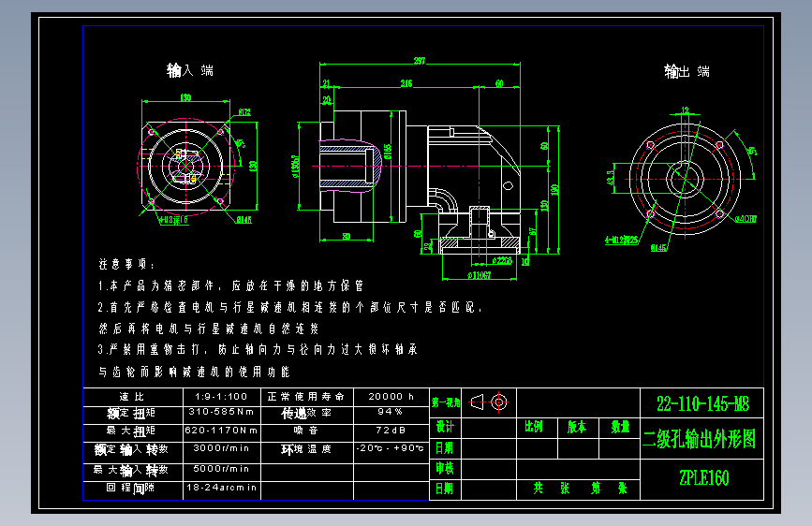
Task: Select the '环境温度' table label
Action: 306,449
